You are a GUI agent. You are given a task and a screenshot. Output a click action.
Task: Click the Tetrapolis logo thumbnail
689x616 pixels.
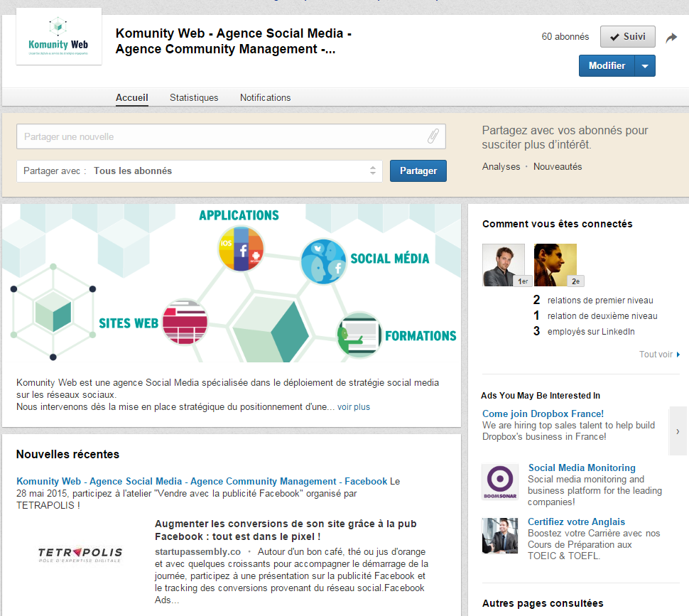pyautogui.click(x=80, y=554)
